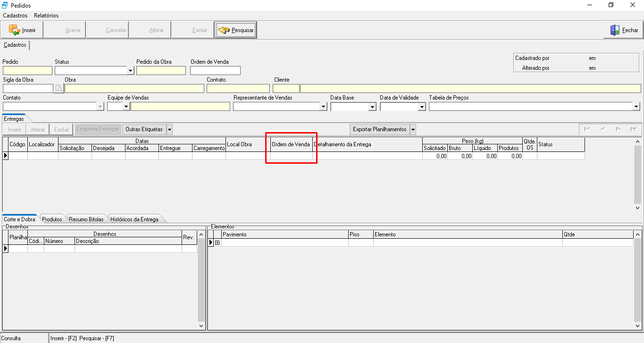Click into the Ordem de Venda field in the header
The width and height of the screenshot is (644, 343).
click(215, 71)
